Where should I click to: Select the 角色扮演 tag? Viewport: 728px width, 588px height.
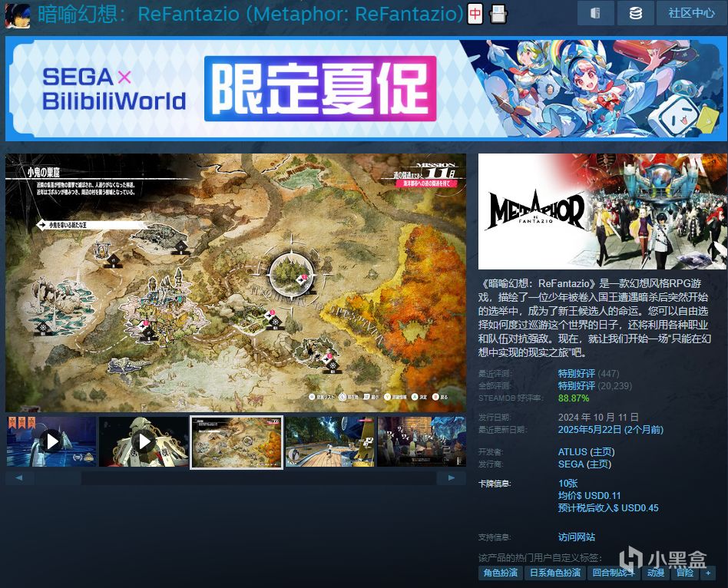point(501,573)
